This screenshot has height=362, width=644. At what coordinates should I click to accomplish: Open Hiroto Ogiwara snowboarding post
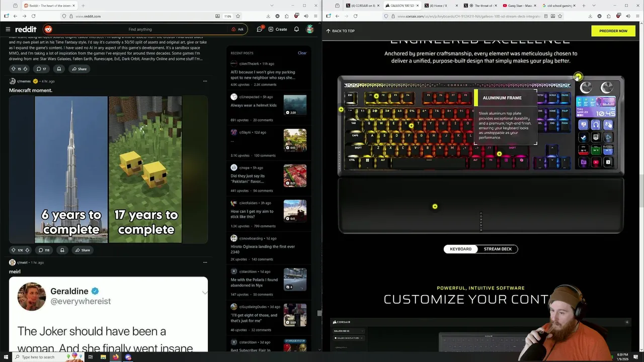(263, 249)
